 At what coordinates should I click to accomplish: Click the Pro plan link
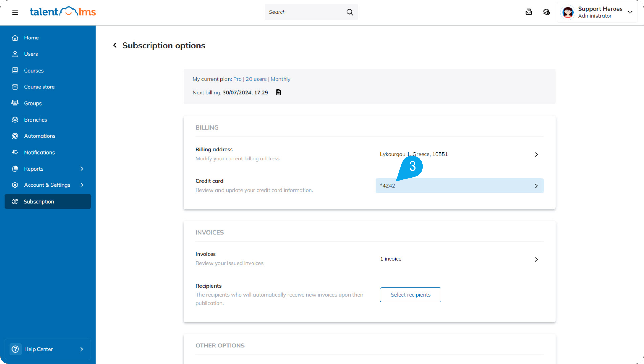(x=237, y=79)
